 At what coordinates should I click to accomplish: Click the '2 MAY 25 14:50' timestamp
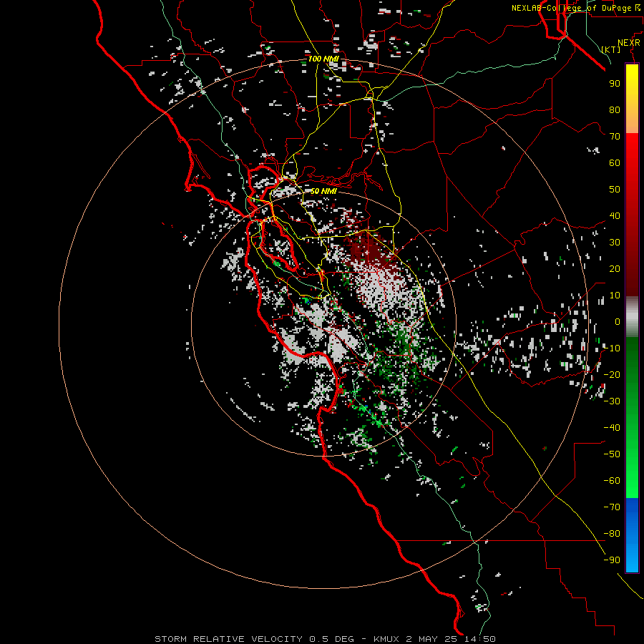[x=452, y=639]
